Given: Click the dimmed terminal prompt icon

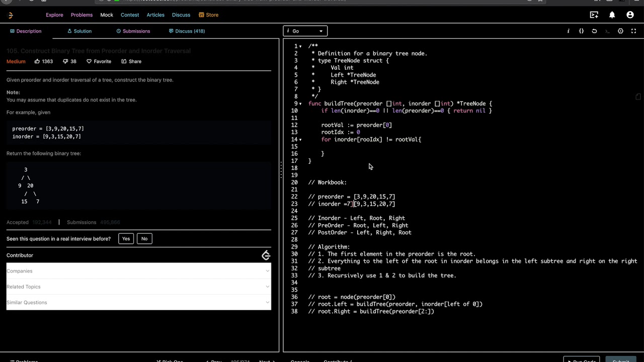Looking at the screenshot, I should point(607,31).
